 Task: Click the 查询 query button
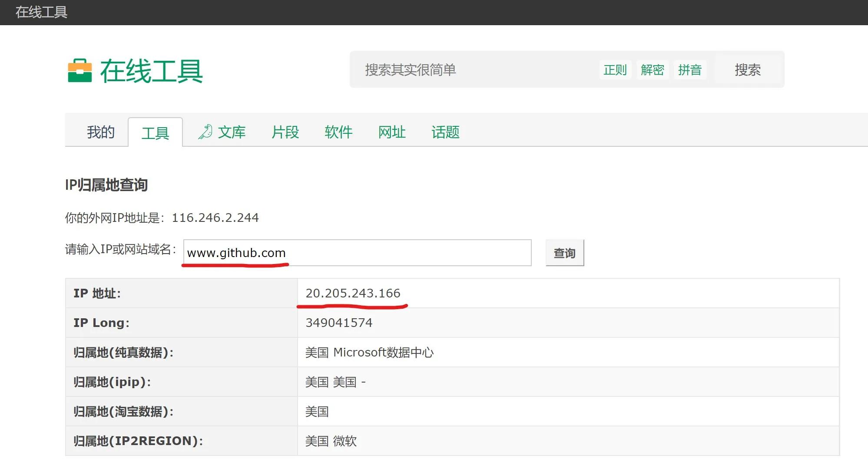pyautogui.click(x=564, y=253)
